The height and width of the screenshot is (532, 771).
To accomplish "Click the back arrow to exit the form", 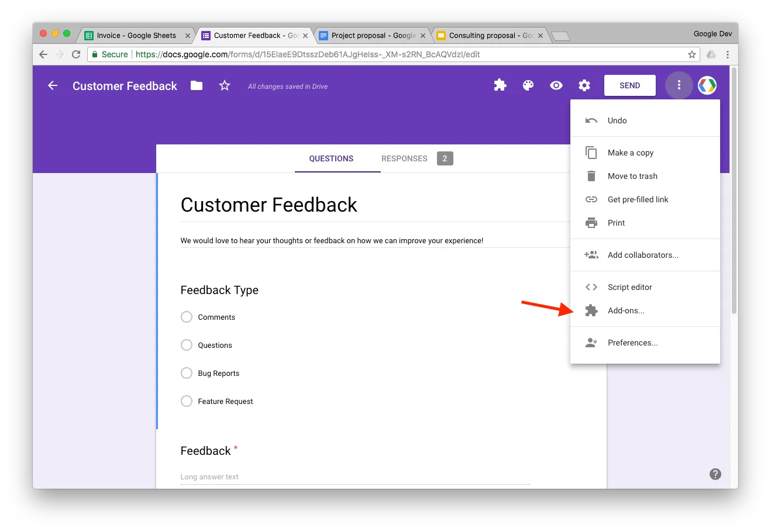I will (x=52, y=85).
